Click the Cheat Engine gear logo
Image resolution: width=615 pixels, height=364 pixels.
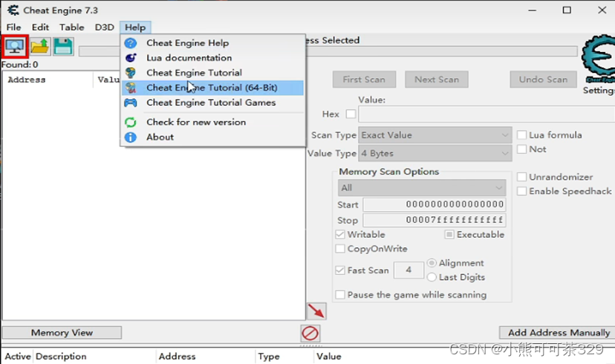tap(598, 59)
